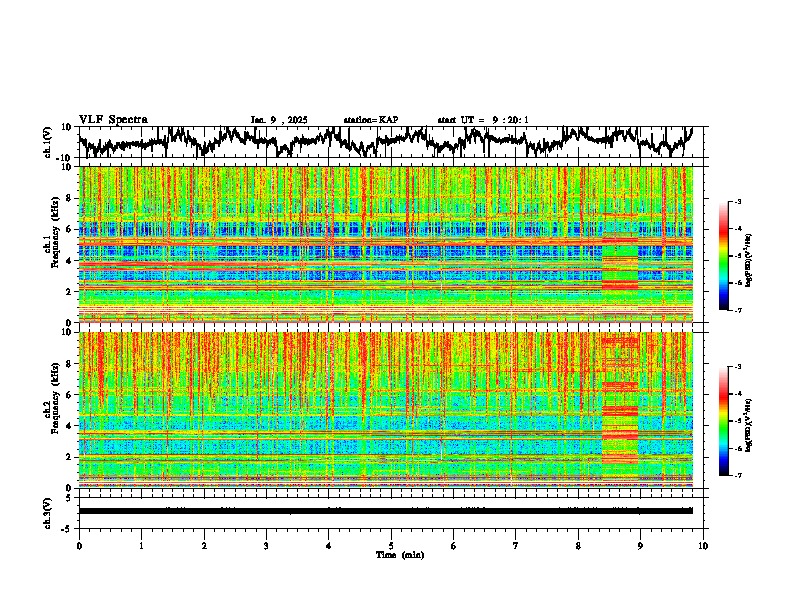Select the "ch.1(V)" waveform axis label

pos(48,142)
